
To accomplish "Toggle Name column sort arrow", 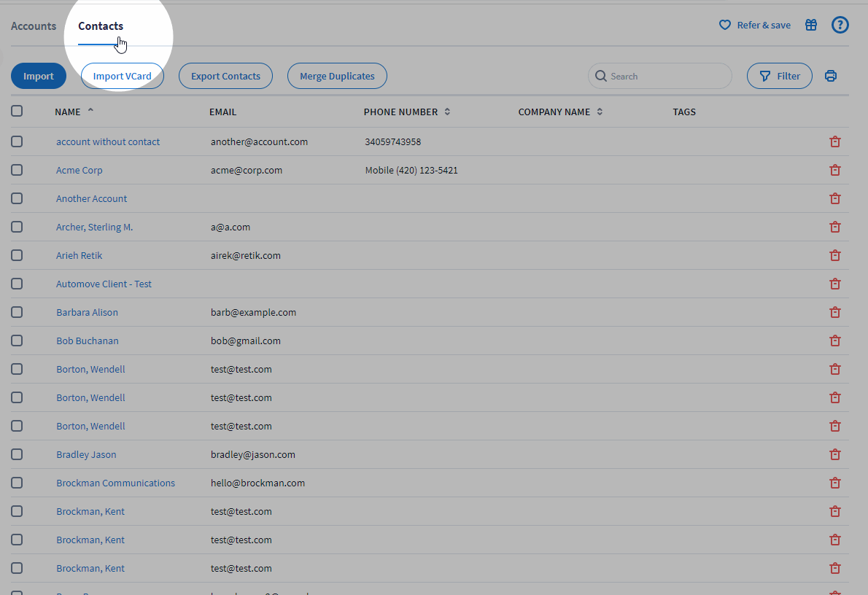I will (90, 111).
